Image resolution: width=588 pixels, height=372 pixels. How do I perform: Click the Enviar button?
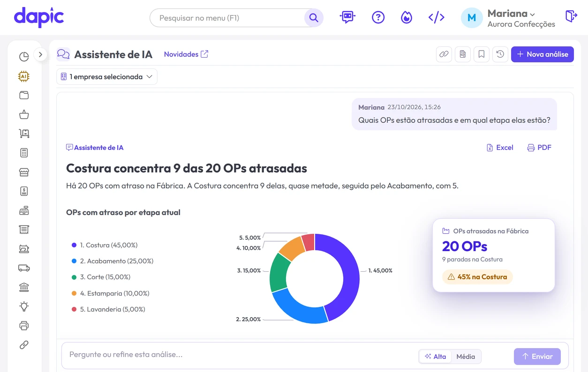(537, 357)
